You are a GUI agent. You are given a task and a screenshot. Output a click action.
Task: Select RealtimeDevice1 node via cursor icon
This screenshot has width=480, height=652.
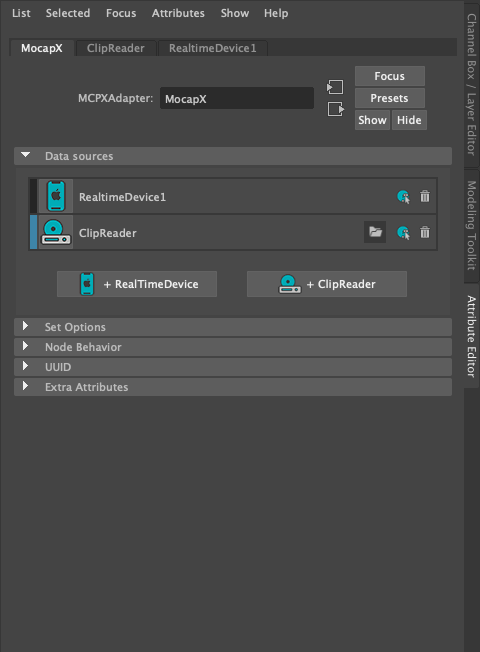click(403, 197)
